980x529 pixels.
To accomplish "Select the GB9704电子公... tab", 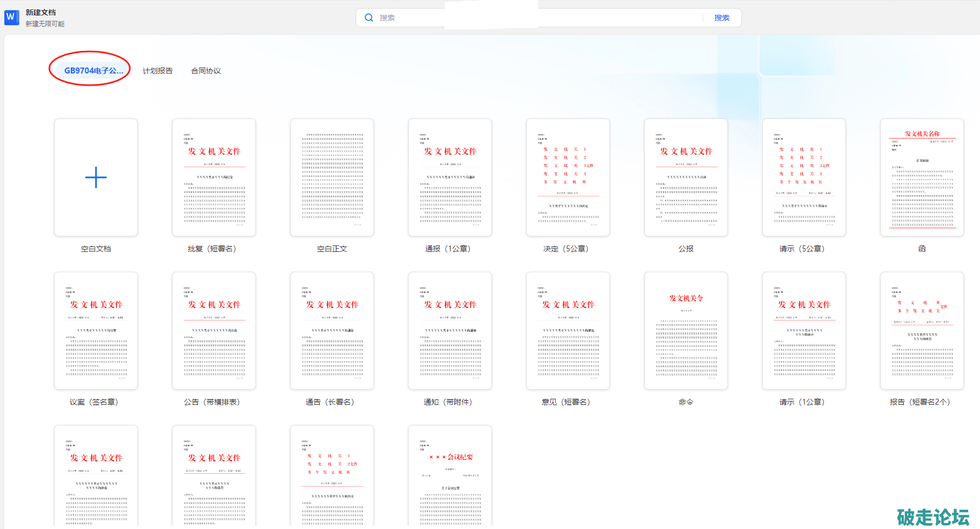I will click(93, 71).
